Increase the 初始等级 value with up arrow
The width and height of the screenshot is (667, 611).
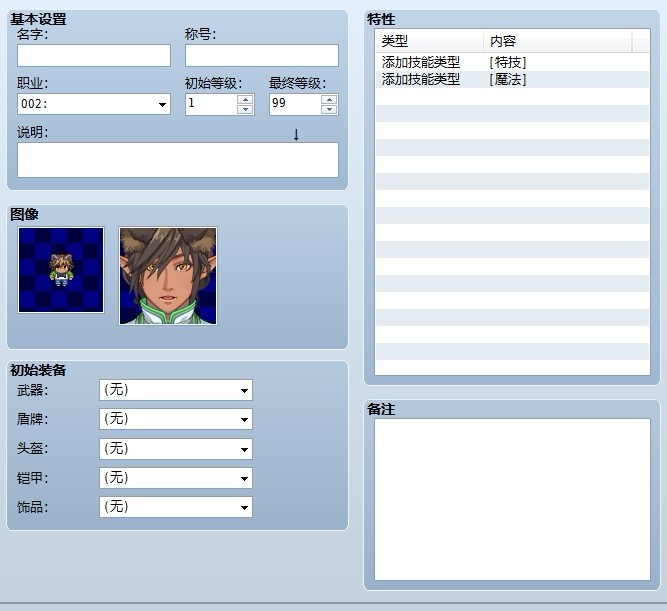245,99
